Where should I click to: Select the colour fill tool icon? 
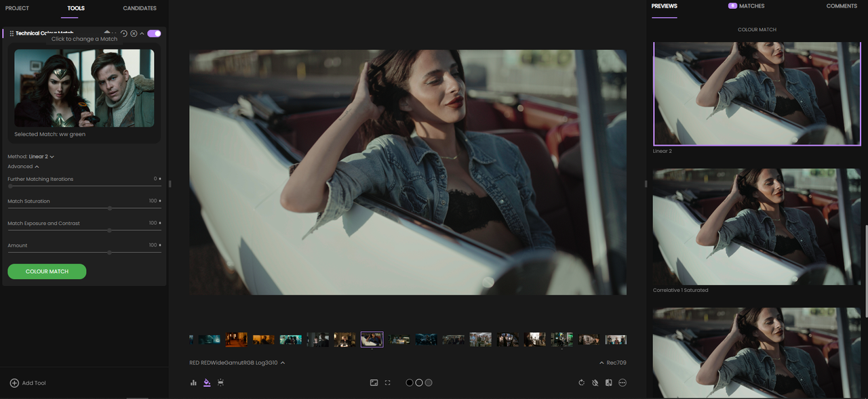pyautogui.click(x=207, y=383)
